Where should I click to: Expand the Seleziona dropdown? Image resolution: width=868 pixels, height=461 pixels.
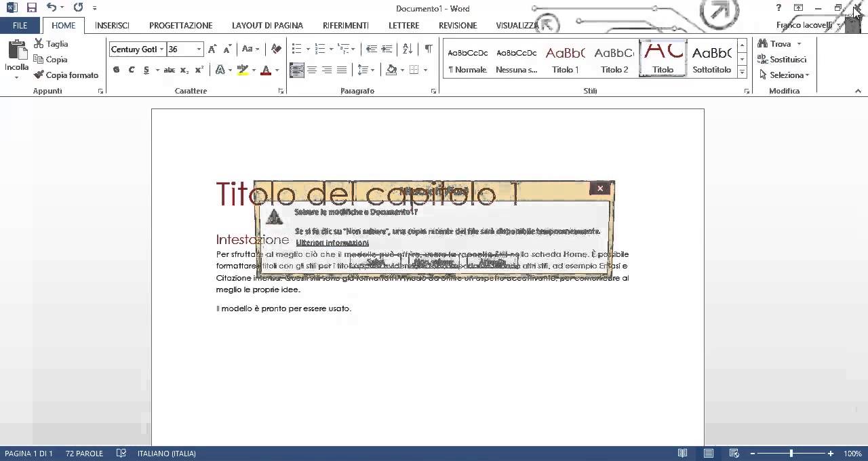[x=807, y=75]
